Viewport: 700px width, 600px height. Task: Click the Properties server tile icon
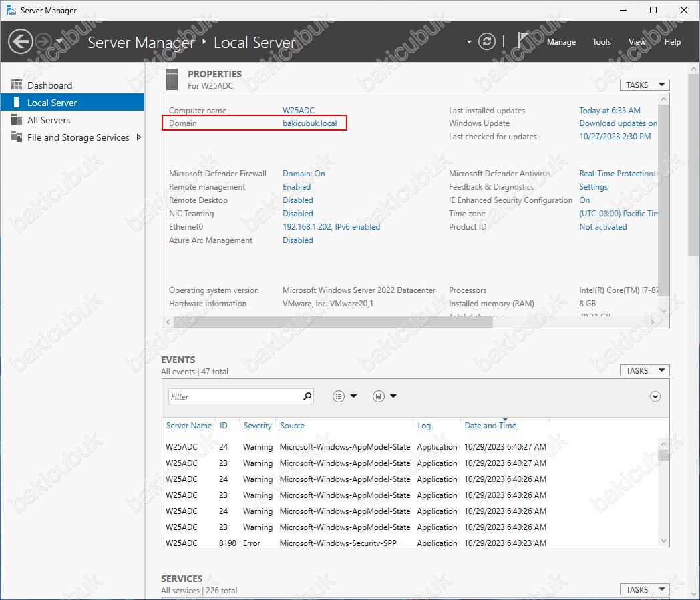(x=172, y=79)
